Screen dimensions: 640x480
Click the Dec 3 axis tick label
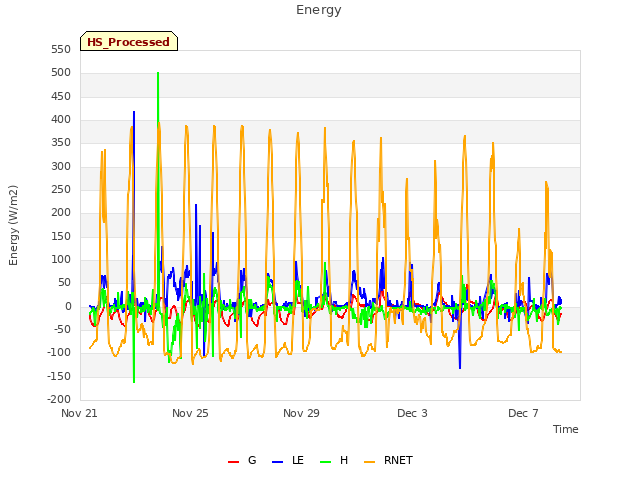click(x=412, y=413)
